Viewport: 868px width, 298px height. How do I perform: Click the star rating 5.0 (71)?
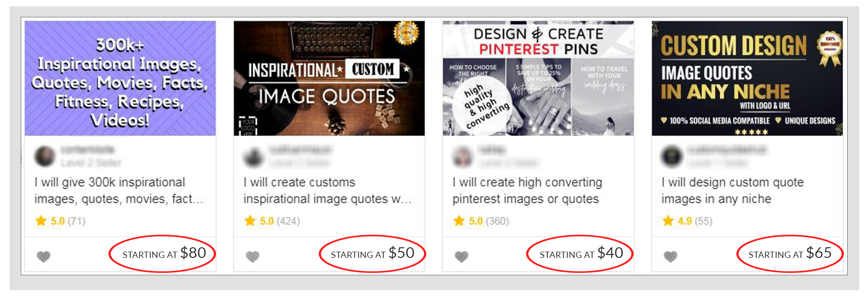(x=60, y=221)
